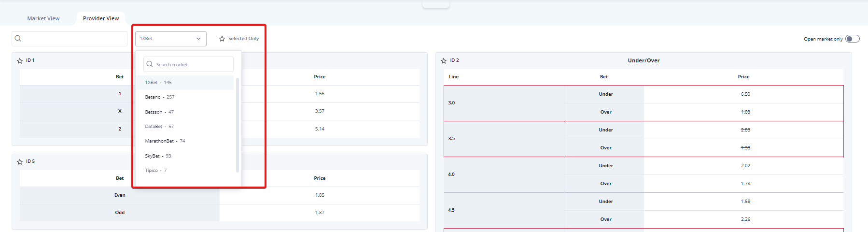Image resolution: width=868 pixels, height=232 pixels.
Task: Pick DafaBet - 57 from the list
Action: click(x=159, y=127)
